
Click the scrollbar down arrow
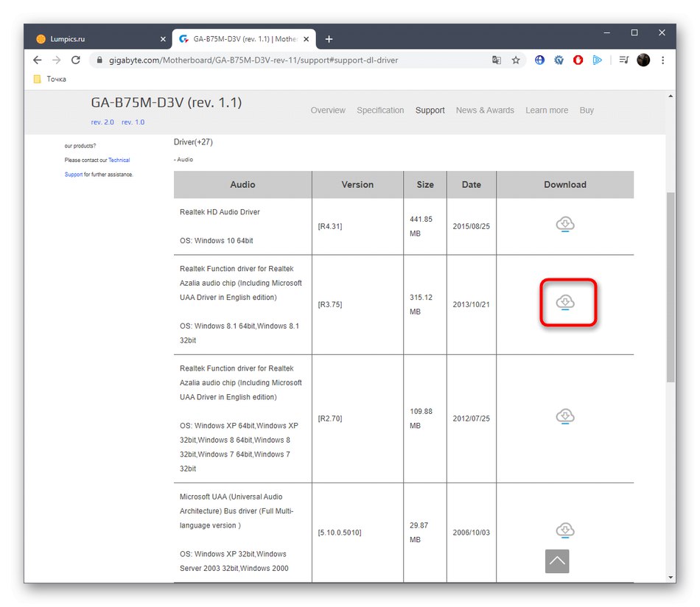671,577
